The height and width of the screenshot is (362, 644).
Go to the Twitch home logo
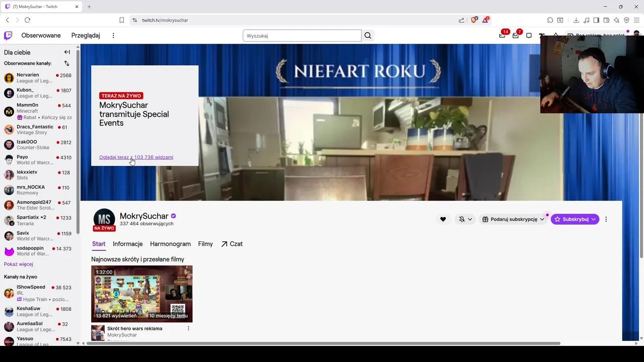[x=8, y=36]
